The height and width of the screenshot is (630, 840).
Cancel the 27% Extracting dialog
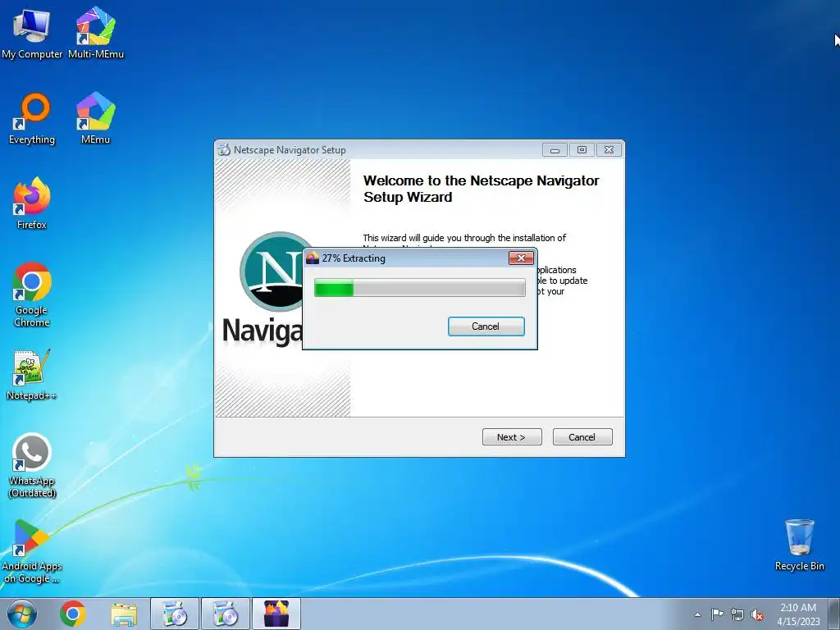tap(486, 326)
